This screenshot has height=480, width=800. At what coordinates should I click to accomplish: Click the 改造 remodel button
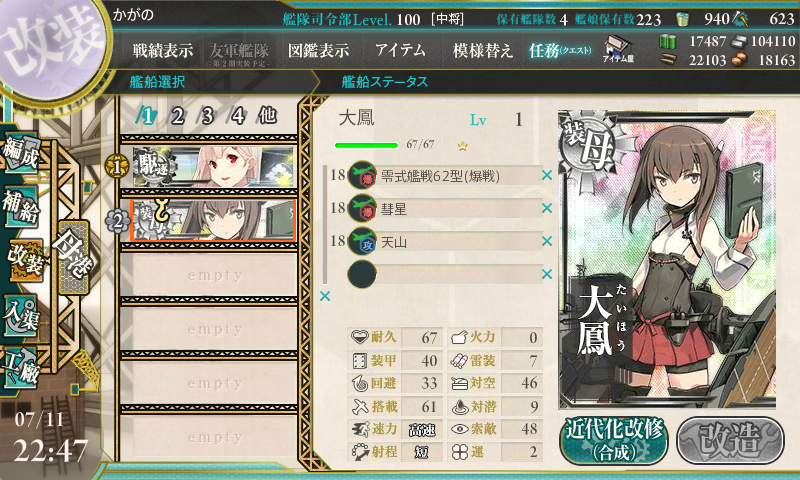[x=731, y=440]
